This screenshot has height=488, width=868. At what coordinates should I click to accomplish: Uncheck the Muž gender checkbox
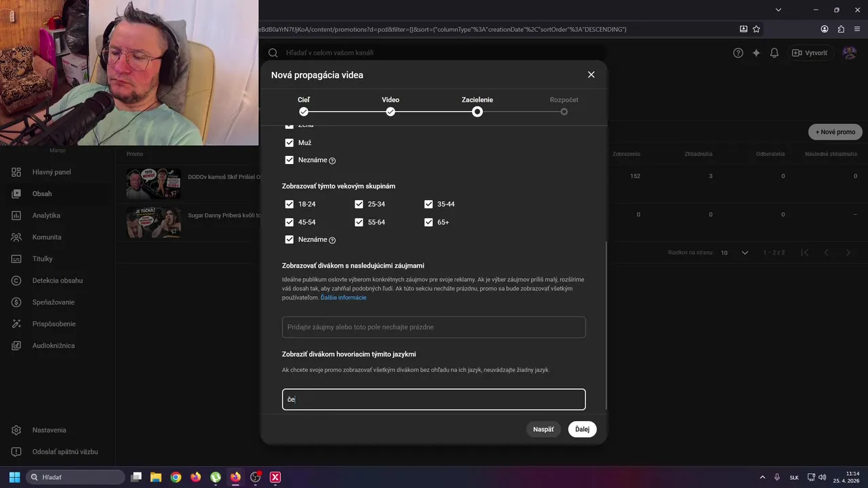tap(290, 142)
